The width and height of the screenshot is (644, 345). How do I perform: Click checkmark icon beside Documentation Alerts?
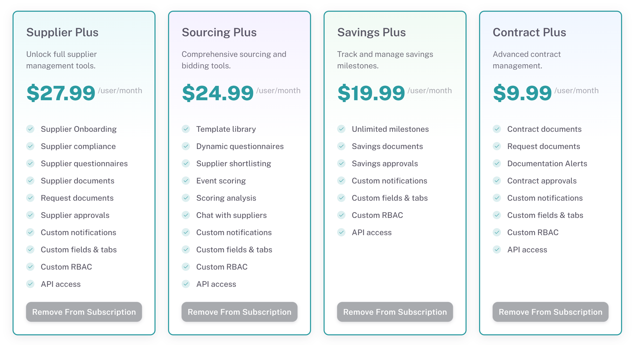pyautogui.click(x=497, y=163)
